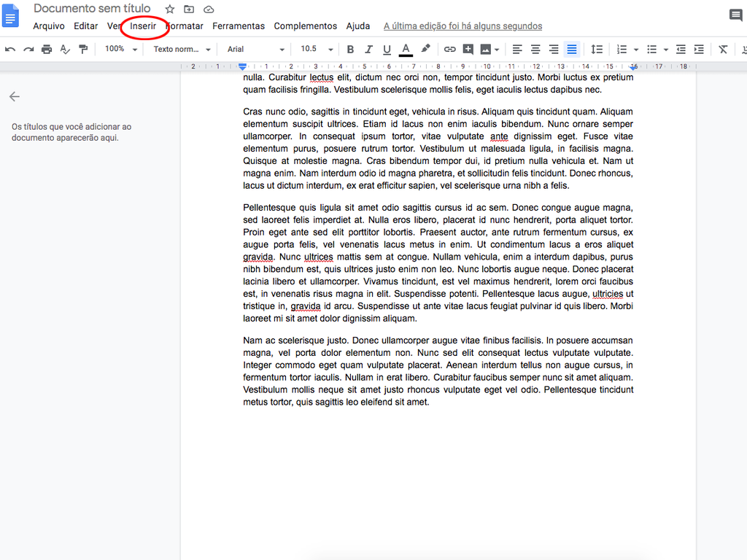
Task: Click the paragraph starting 'Cras nunc odio'
Action: tap(438, 149)
